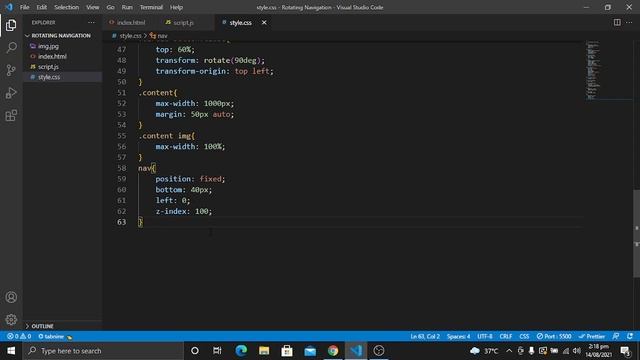This screenshot has width=640, height=360.
Task: Open the notifications bell in status bar
Action: pos(630,336)
